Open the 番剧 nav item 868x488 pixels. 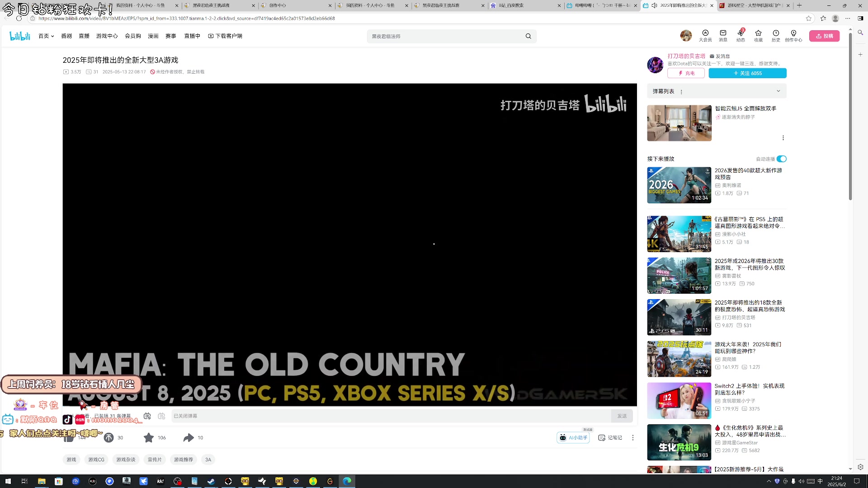tap(66, 36)
